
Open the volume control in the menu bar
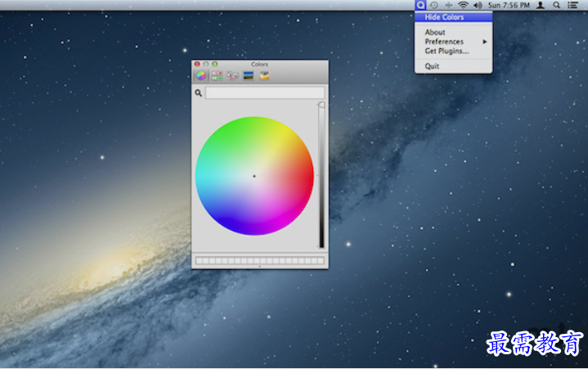click(478, 5)
